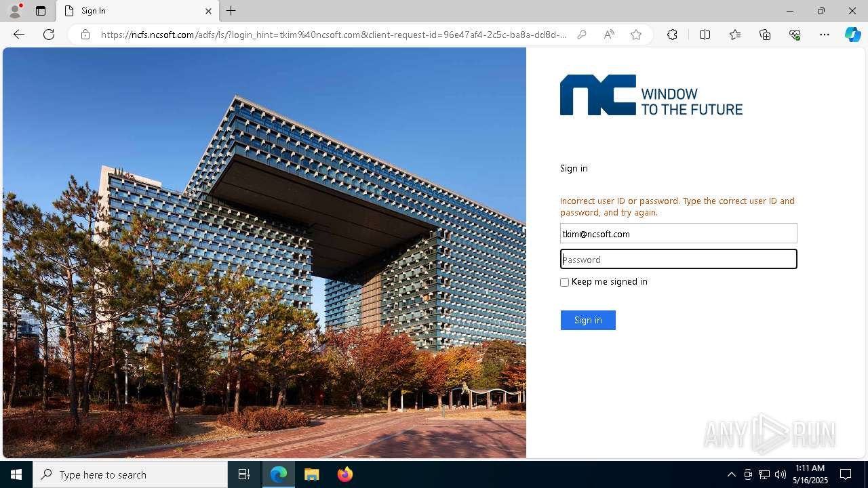This screenshot has height=488, width=868.
Task: Open Browser essentials icon
Action: (x=795, y=35)
